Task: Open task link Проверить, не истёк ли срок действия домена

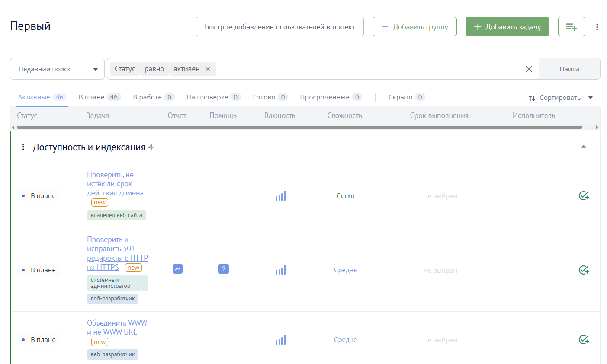Action: (x=115, y=184)
